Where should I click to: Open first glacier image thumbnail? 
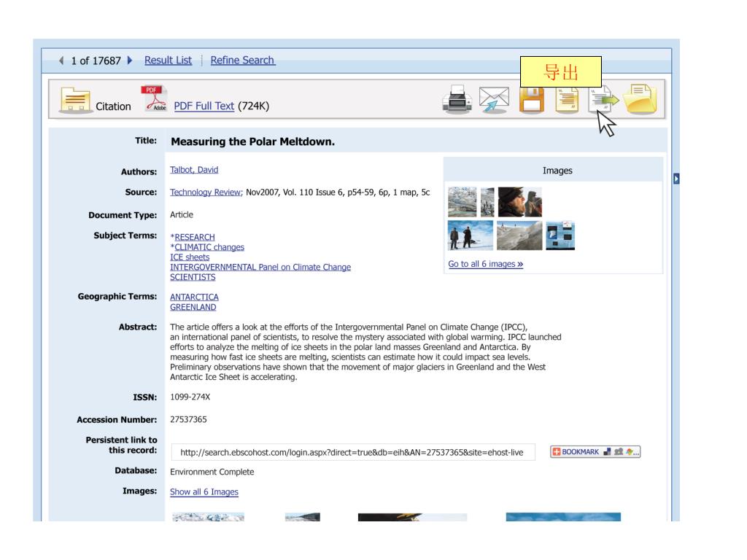click(x=462, y=202)
